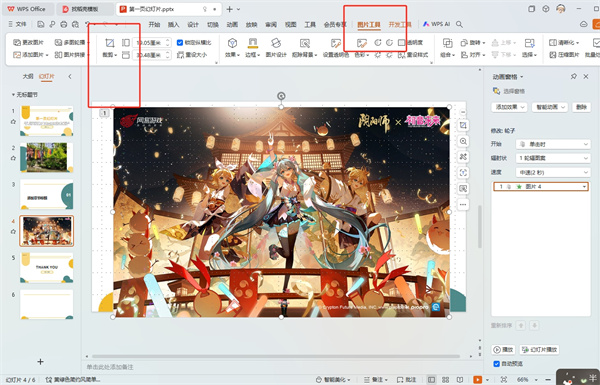This screenshot has height=385, width=600.
Task: Open the Start (开始) ribbon tab
Action: pyautogui.click(x=154, y=24)
